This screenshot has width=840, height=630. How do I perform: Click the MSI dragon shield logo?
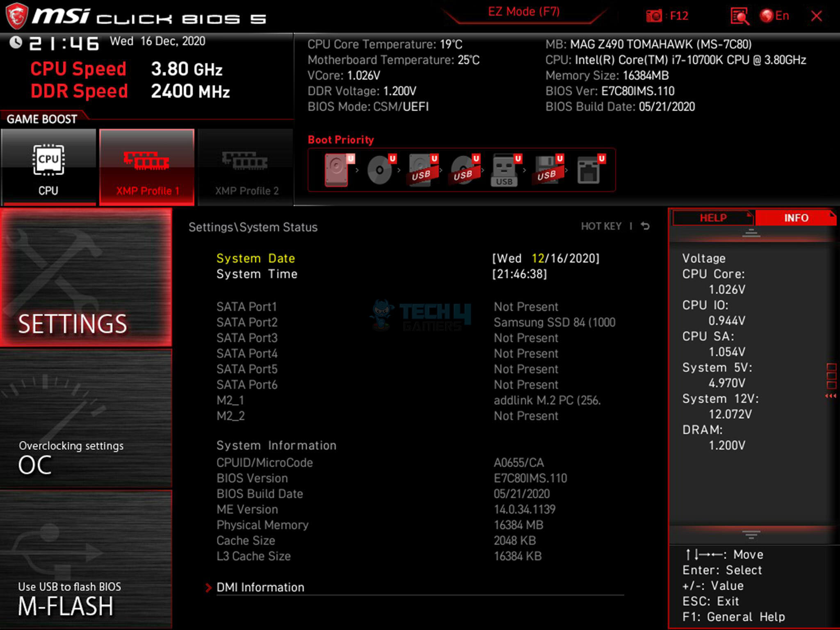17,16
